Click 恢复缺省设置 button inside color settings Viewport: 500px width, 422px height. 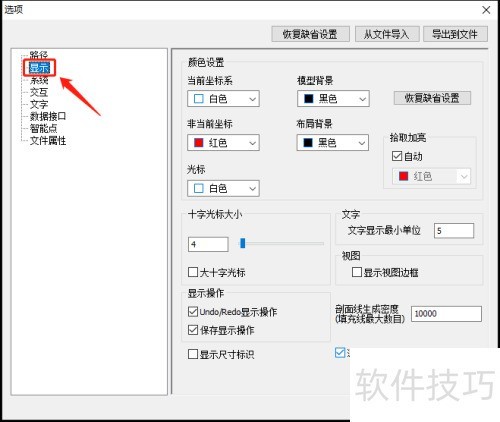click(432, 98)
